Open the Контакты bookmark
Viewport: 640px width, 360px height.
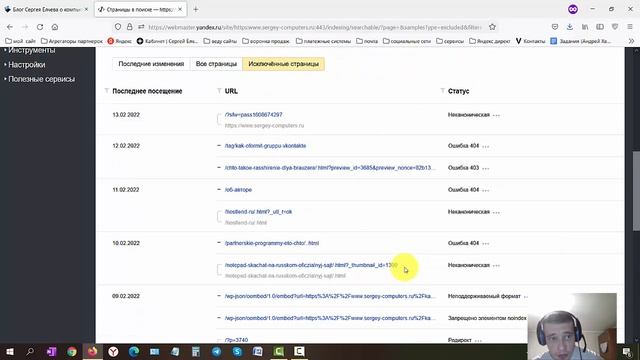click(531, 41)
